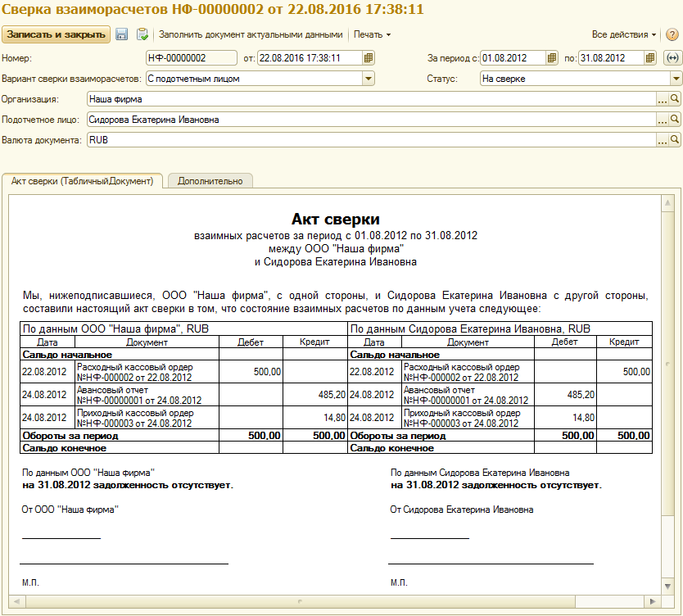Click right Расходный кассовый ордер document cell
Image resolution: width=683 pixels, height=616 pixels.
point(468,372)
